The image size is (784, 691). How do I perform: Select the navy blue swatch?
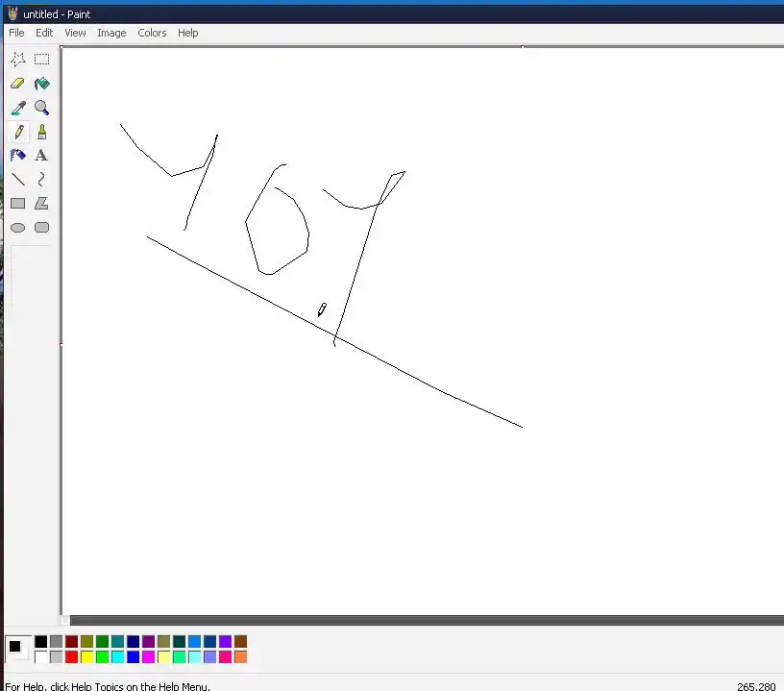click(x=133, y=641)
